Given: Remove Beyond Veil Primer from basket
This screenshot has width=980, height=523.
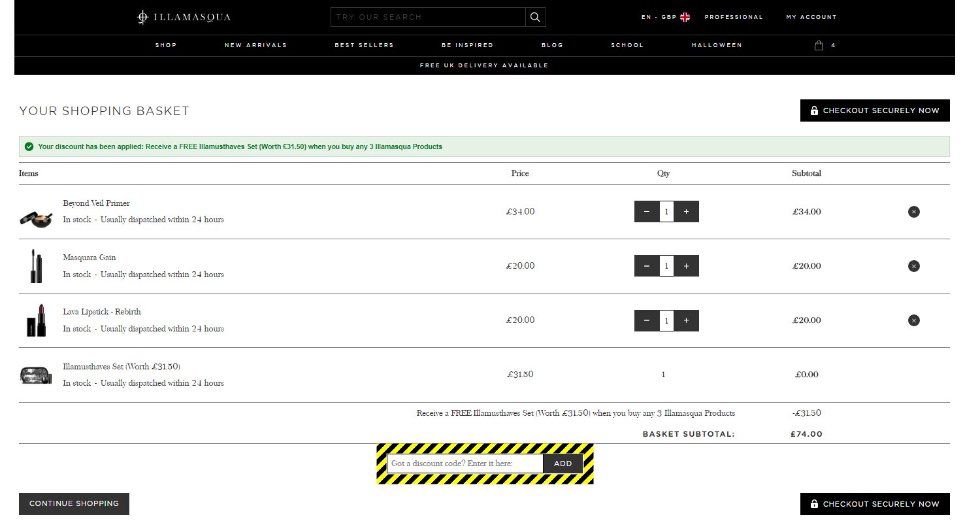Looking at the screenshot, I should 913,212.
